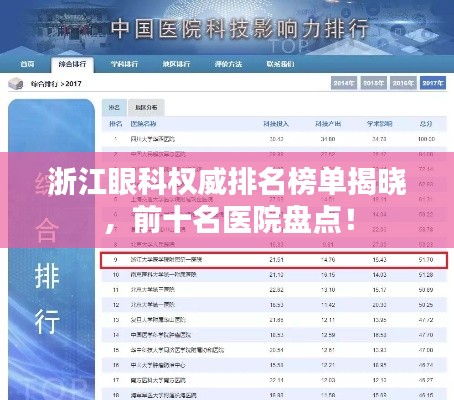Image resolution: width=454 pixels, height=400 pixels.
Task: Open the rank 10 南京医科大学 hospital entry
Action: coord(164,275)
